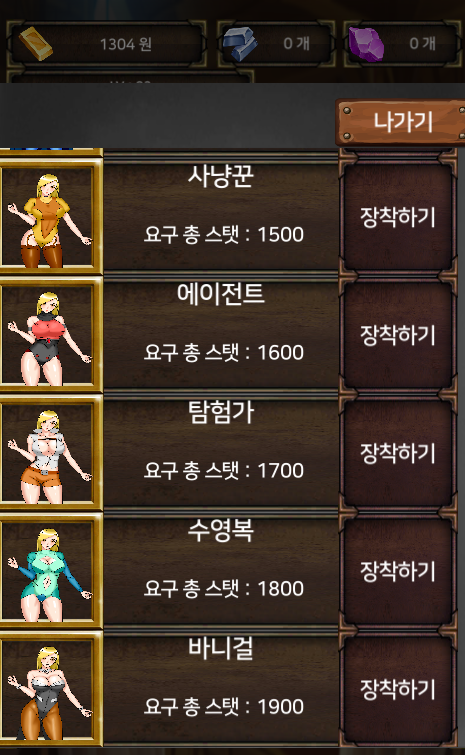The width and height of the screenshot is (465, 755).
Task: Select the 바니걸 costume portrait
Action: [49, 689]
